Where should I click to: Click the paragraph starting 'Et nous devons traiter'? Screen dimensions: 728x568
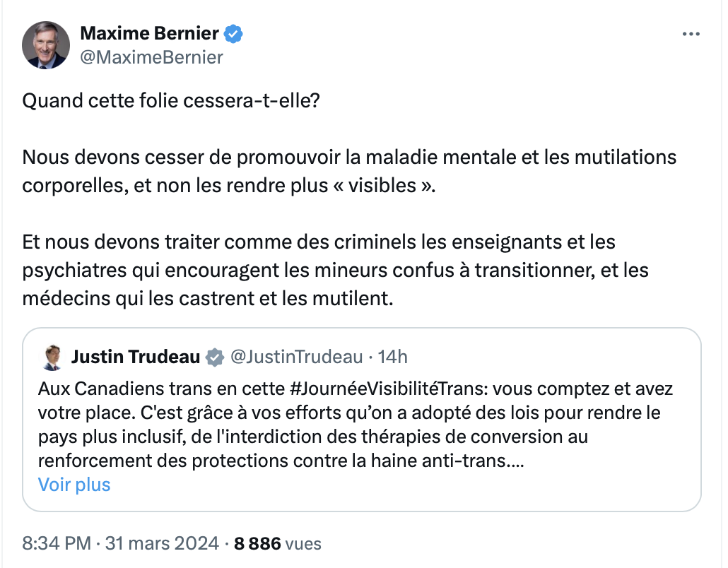tap(335, 270)
